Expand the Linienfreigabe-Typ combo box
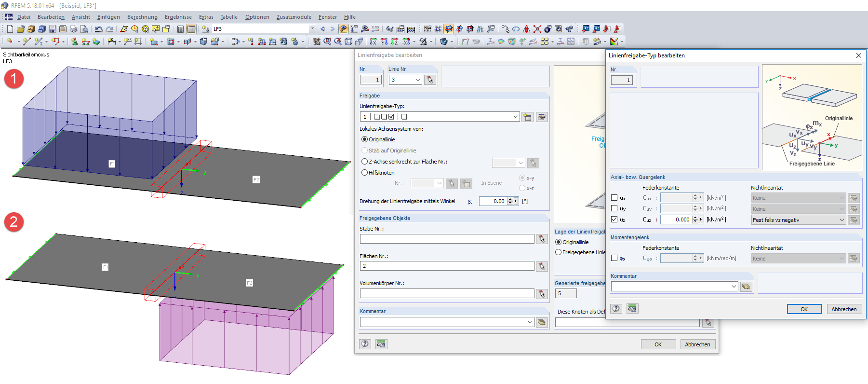This screenshot has height=384, width=868. (x=516, y=117)
